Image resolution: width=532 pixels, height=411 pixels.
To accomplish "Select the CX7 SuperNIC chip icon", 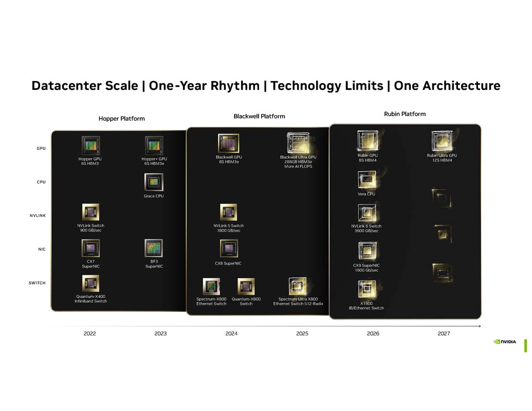I will point(90,248).
